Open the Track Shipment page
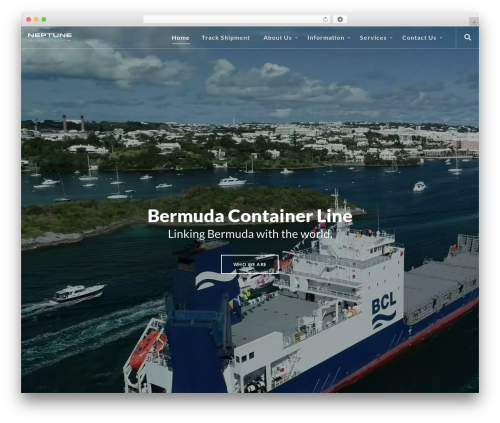The width and height of the screenshot is (500, 423). pos(225,38)
